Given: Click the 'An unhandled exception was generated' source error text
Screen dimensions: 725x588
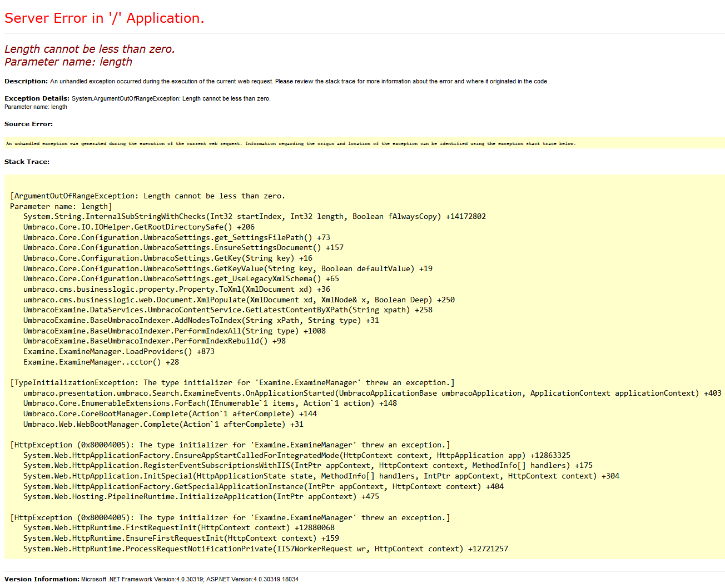Looking at the screenshot, I should click(291, 143).
